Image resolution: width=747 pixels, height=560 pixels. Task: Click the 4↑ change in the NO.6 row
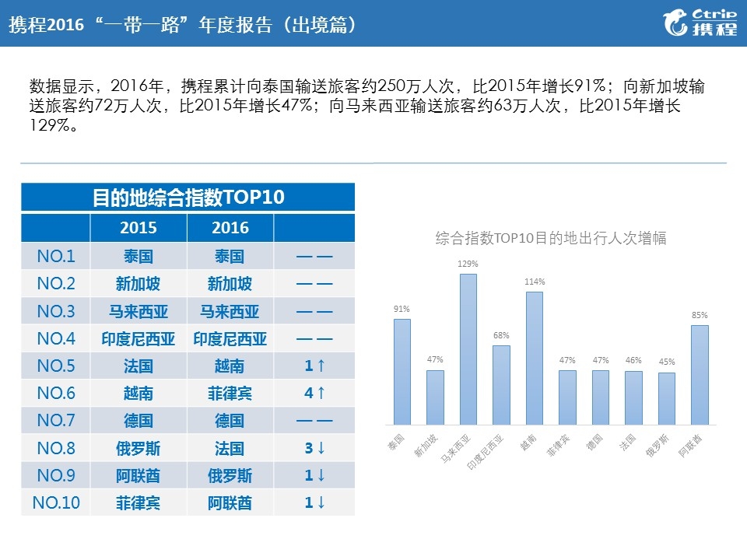tap(314, 394)
